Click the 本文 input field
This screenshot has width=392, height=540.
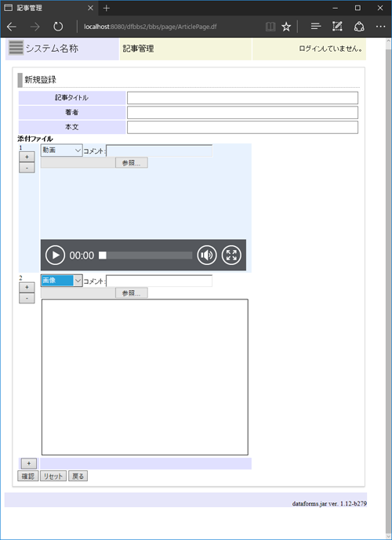pos(242,127)
